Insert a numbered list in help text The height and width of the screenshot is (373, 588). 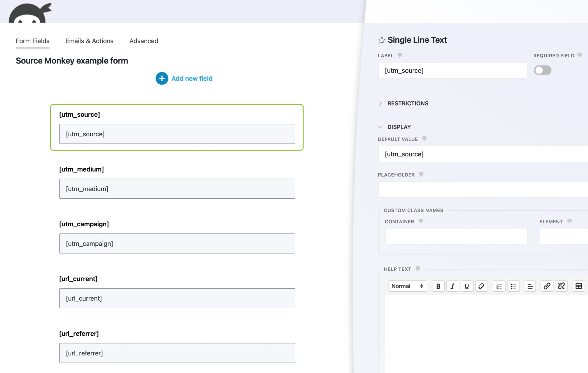(x=499, y=286)
